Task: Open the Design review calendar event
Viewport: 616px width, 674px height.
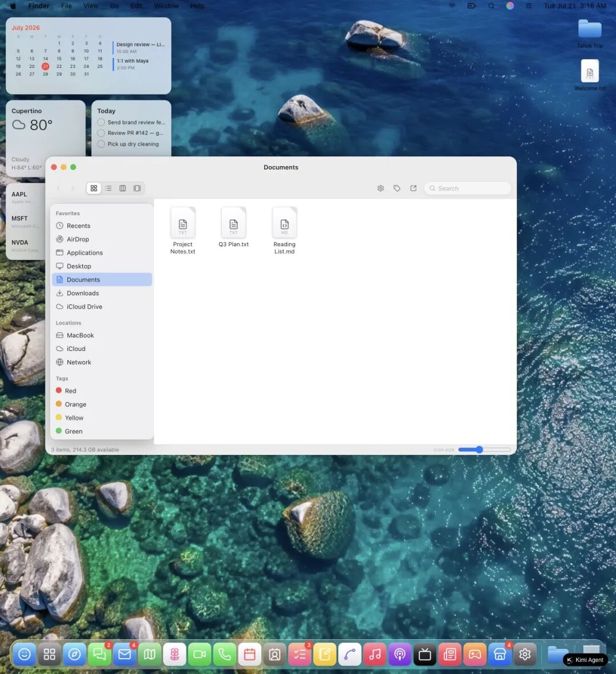Action: [139, 47]
